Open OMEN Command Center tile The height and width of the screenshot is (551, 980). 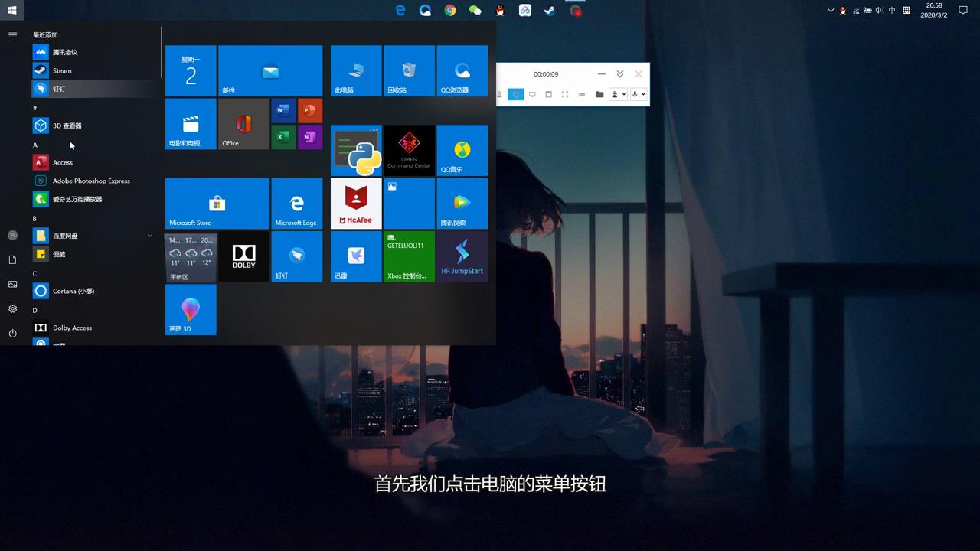tap(409, 150)
